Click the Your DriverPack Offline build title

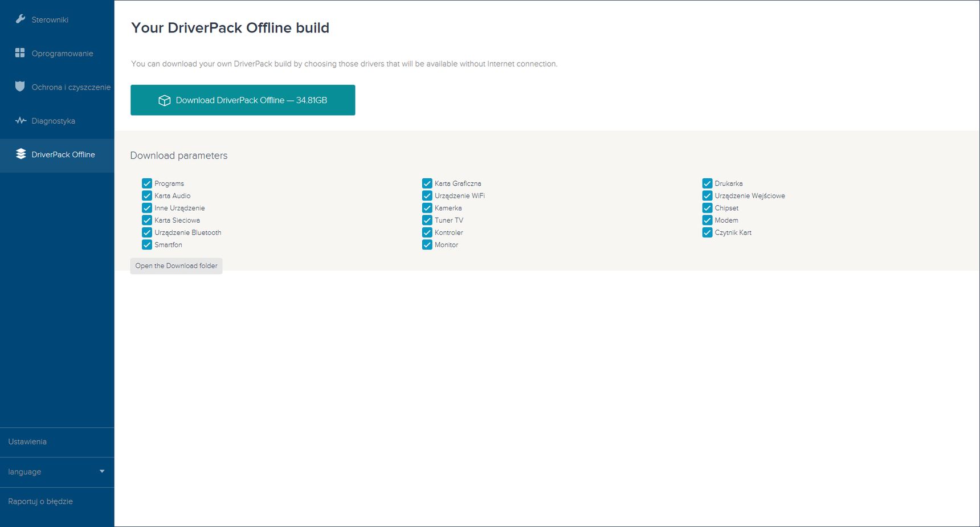click(230, 28)
